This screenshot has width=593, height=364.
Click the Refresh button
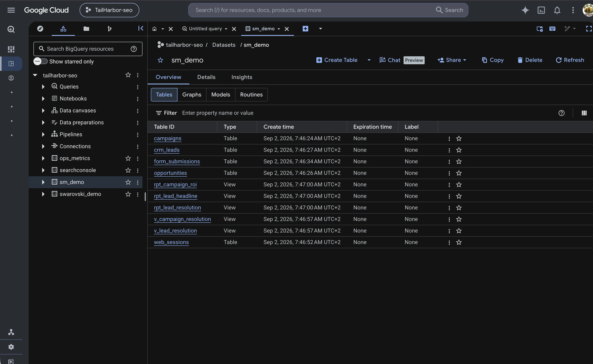pyautogui.click(x=570, y=60)
